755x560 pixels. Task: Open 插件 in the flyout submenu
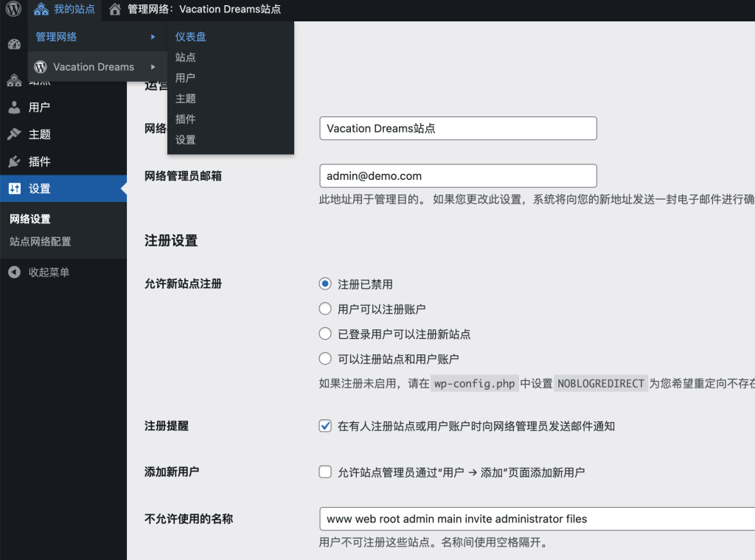(185, 119)
